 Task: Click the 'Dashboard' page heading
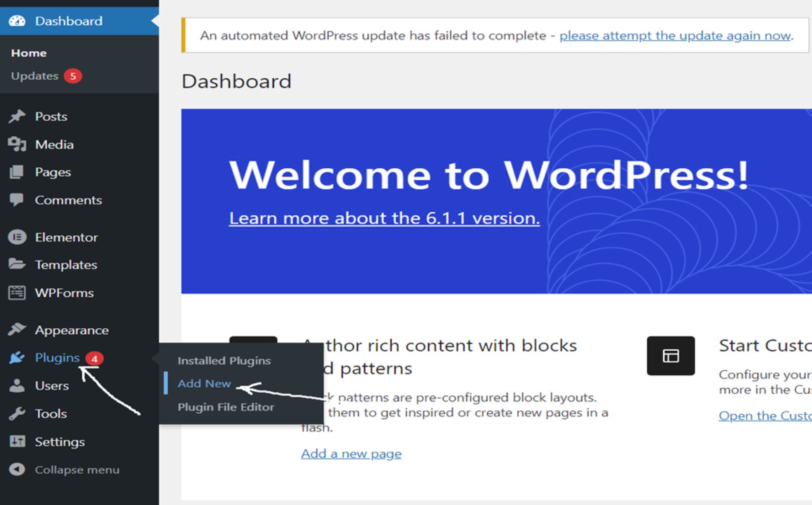click(x=236, y=81)
